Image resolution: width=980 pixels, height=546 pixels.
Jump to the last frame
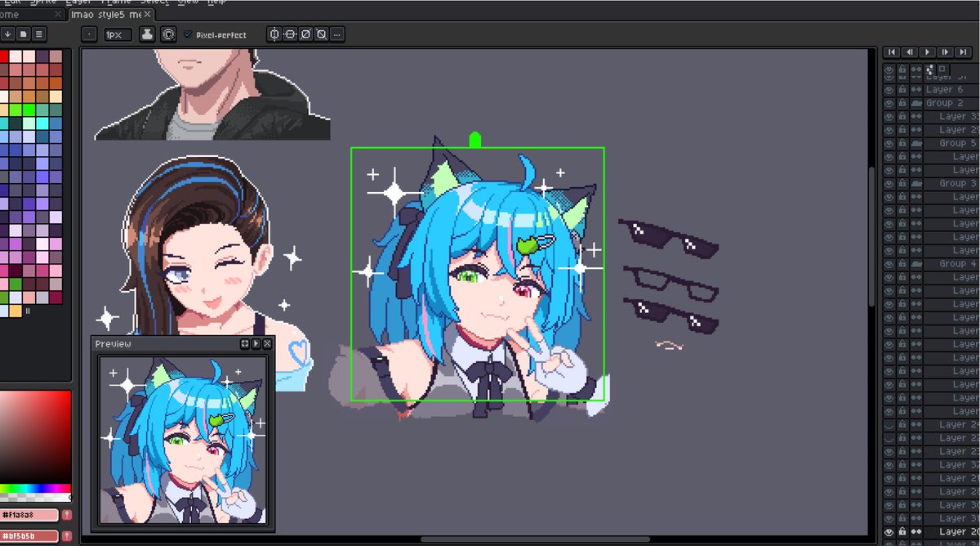961,51
